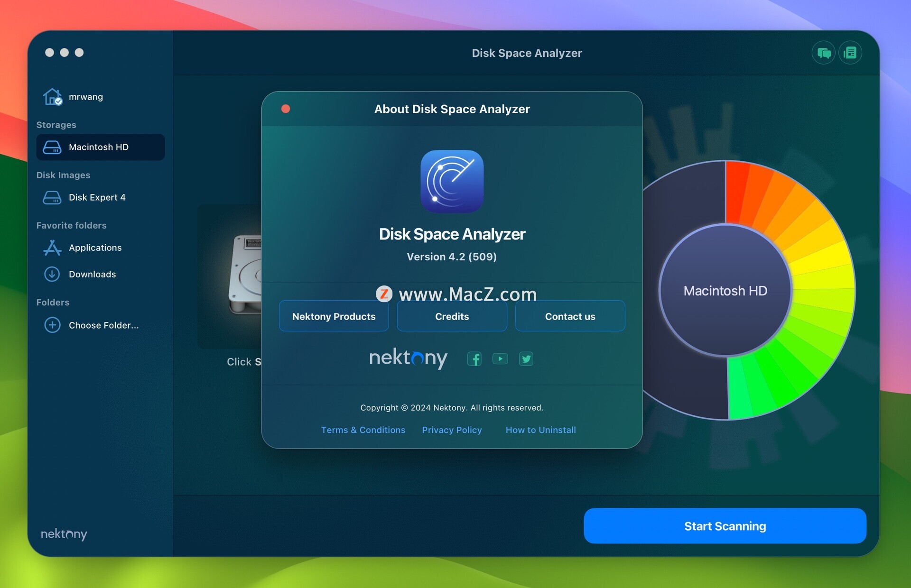This screenshot has width=911, height=588.
Task: Click the Disk Images section header
Action: pos(64,175)
